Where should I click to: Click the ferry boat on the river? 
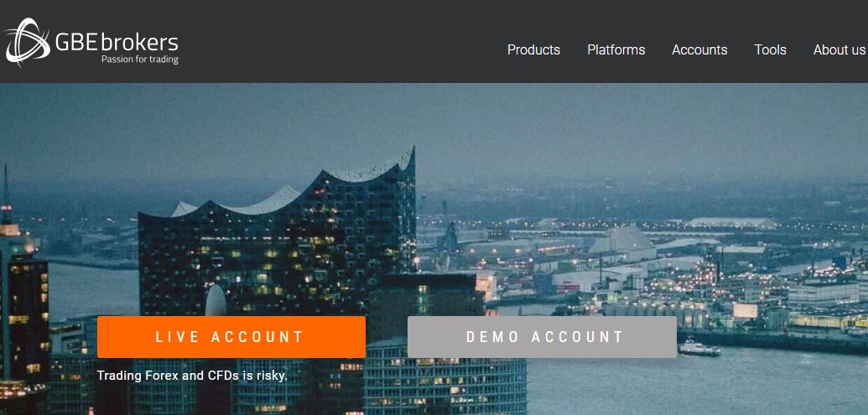click(699, 349)
